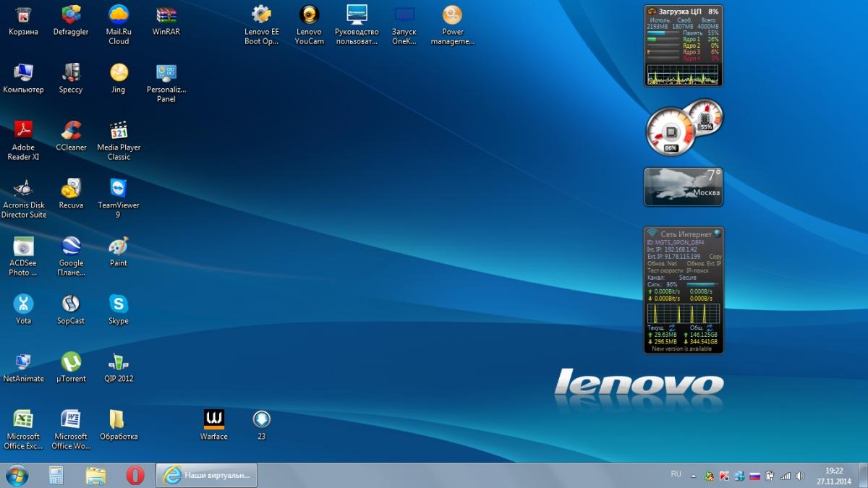Select the Skype desktop shortcut
The width and height of the screenshot is (868, 488).
[x=118, y=304]
